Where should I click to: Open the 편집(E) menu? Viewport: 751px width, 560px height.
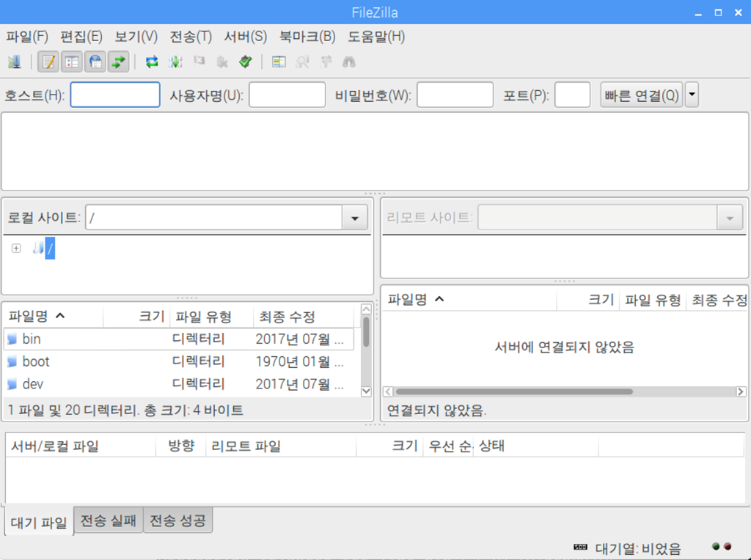tap(81, 37)
